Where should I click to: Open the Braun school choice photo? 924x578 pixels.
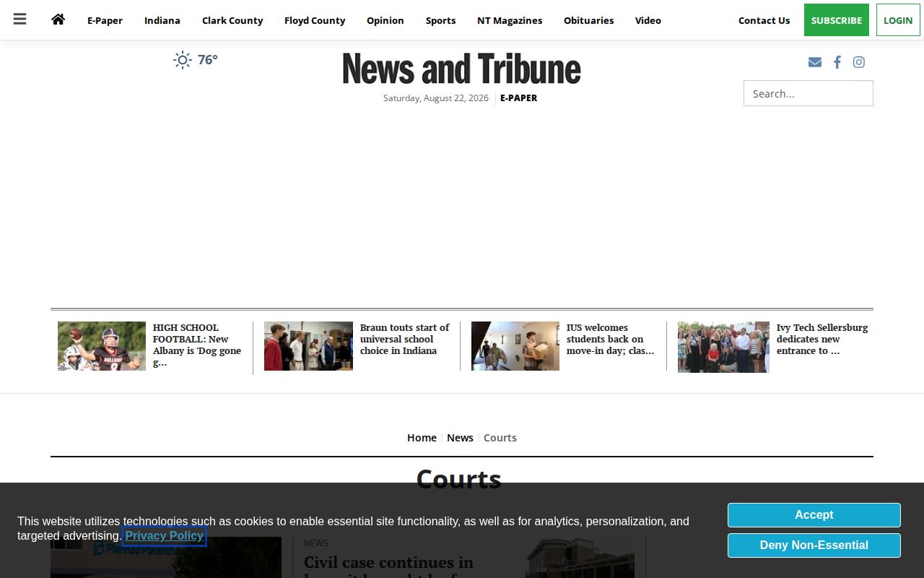tap(308, 346)
